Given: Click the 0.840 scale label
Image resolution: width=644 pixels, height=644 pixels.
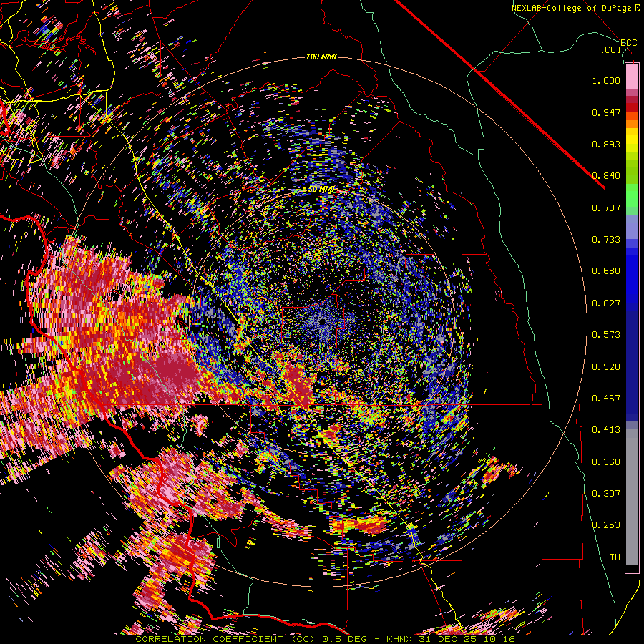Looking at the screenshot, I should (x=606, y=176).
